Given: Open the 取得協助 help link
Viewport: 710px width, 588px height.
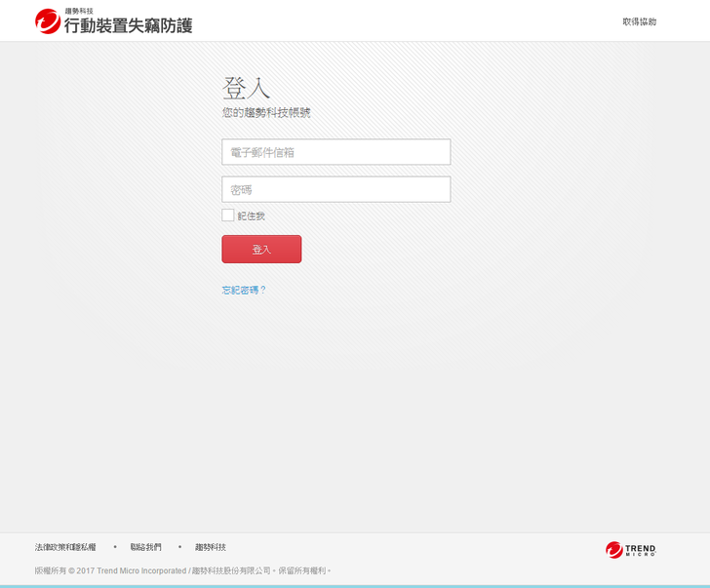Looking at the screenshot, I should point(639,21).
